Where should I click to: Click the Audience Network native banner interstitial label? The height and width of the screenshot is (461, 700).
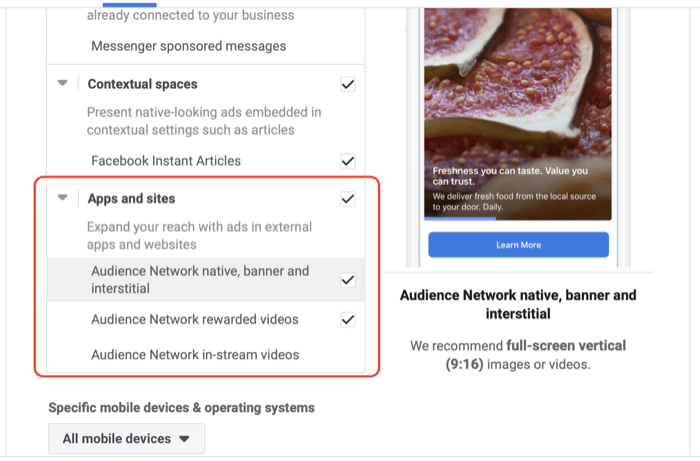(x=200, y=280)
